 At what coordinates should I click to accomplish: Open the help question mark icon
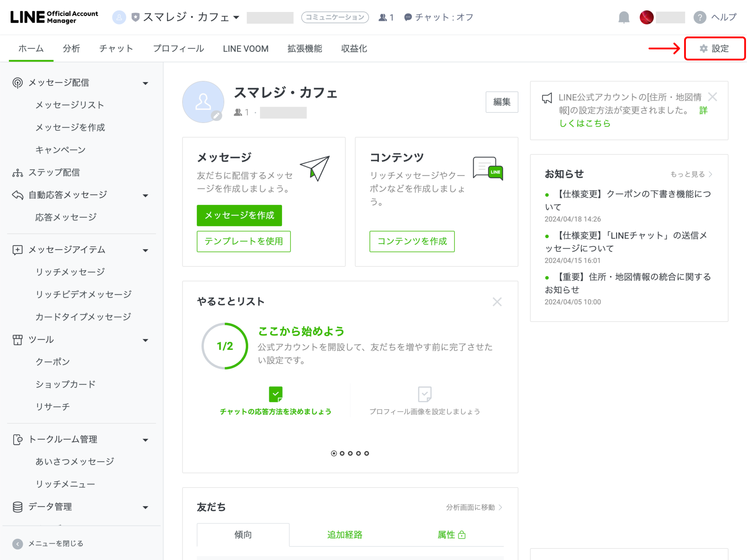[700, 17]
